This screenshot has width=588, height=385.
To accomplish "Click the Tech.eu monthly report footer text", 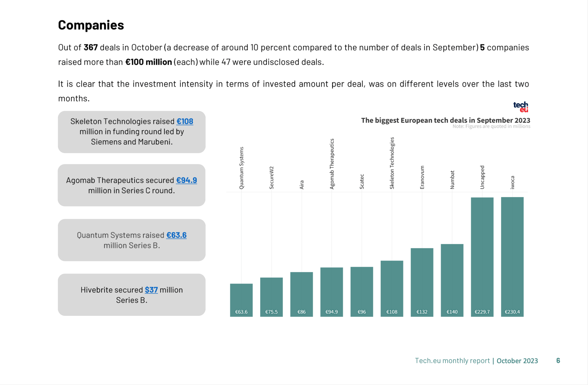I will click(x=452, y=361).
